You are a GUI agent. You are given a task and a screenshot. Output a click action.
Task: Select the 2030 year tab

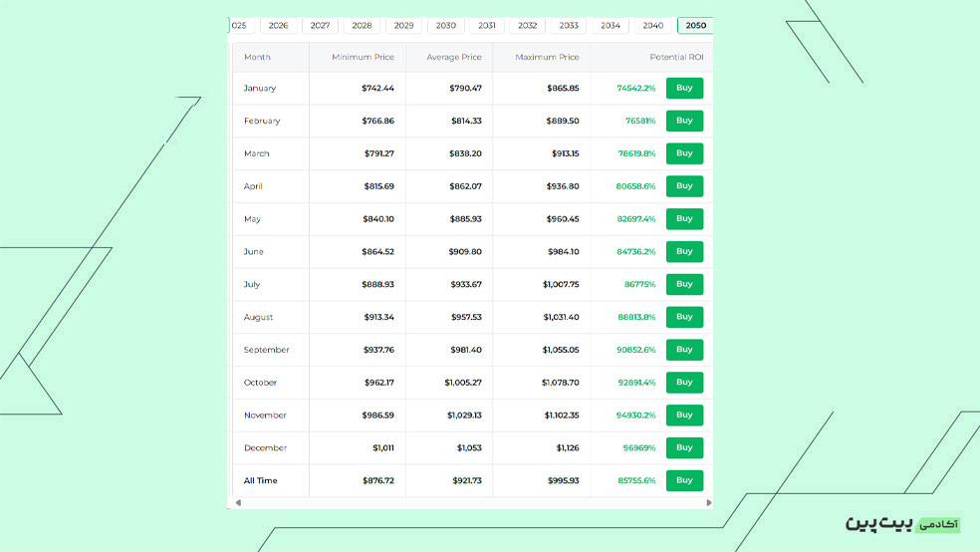(445, 26)
